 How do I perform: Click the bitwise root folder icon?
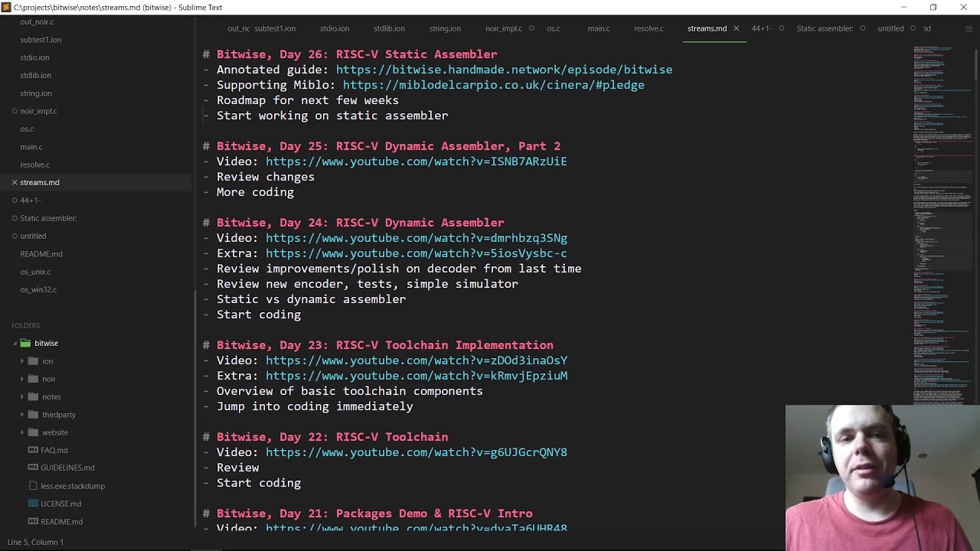[x=25, y=343]
